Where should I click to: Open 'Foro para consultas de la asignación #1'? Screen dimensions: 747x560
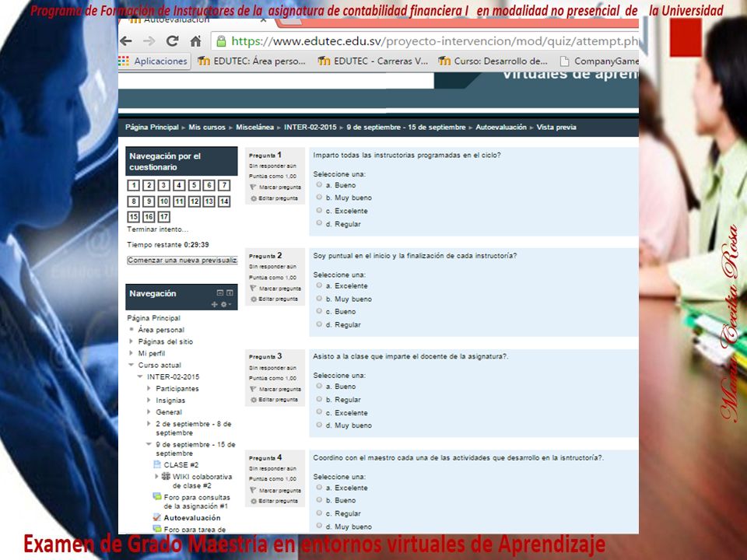pos(191,502)
